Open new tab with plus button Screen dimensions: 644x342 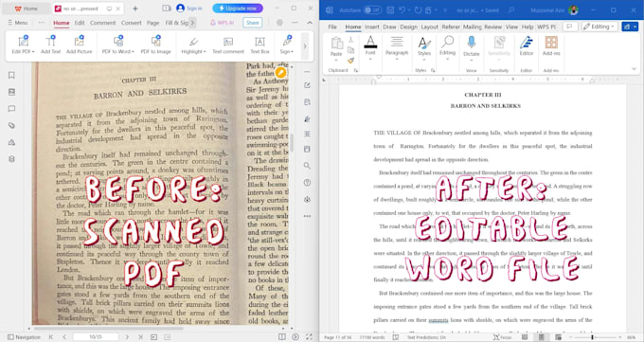(x=135, y=9)
